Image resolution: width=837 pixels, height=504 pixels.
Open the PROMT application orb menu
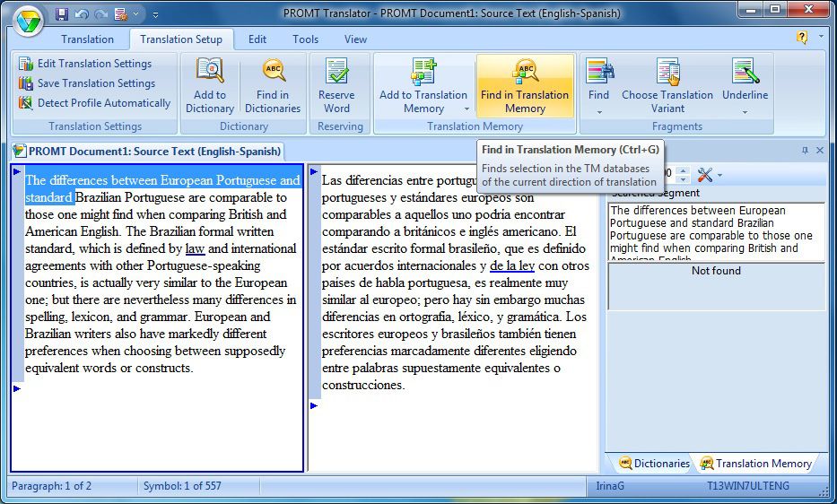[28, 22]
